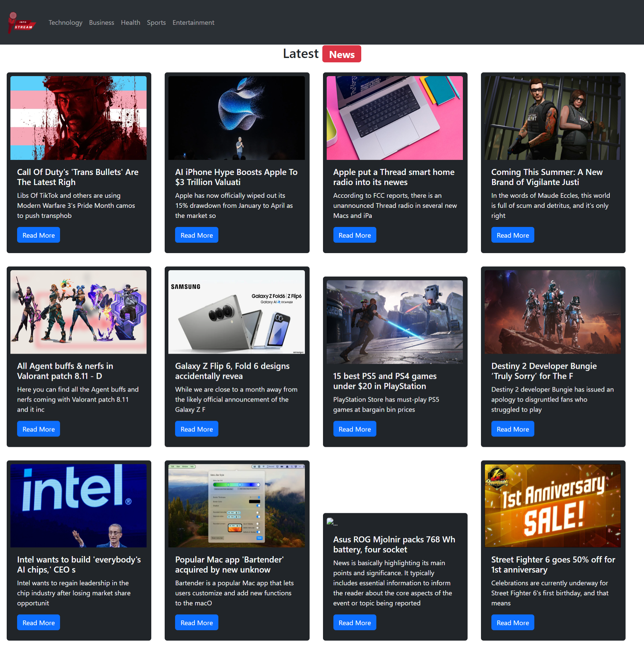Click the title 'Popular Mac app 'Bartender' acquired by new unknow'

point(229,565)
